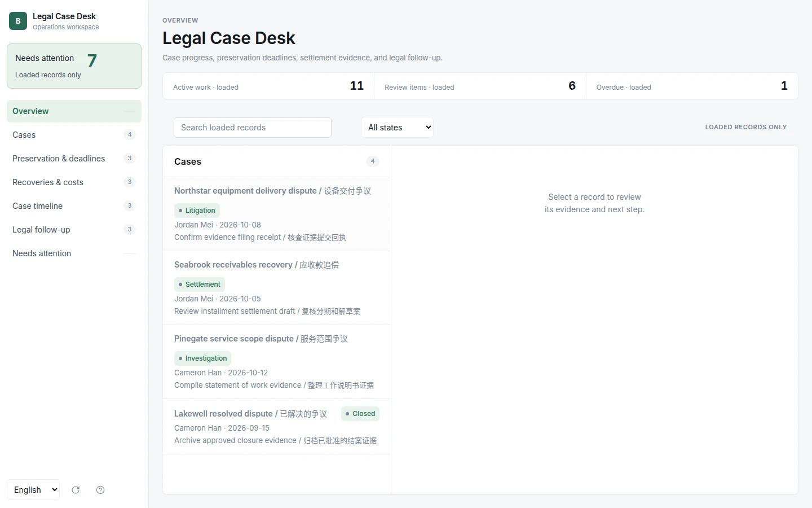Viewport: 812px width, 508px height.
Task: Go to Cases in the sidebar
Action: [x=74, y=135]
